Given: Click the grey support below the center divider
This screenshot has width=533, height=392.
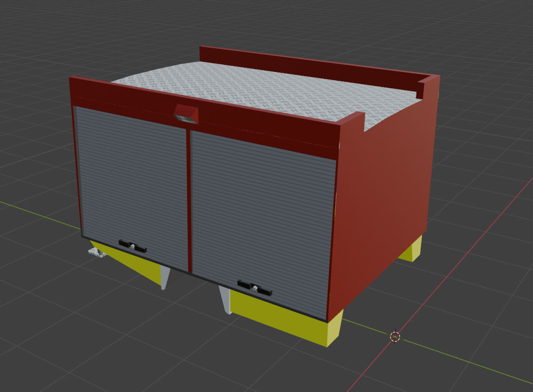Looking at the screenshot, I should click(165, 277).
